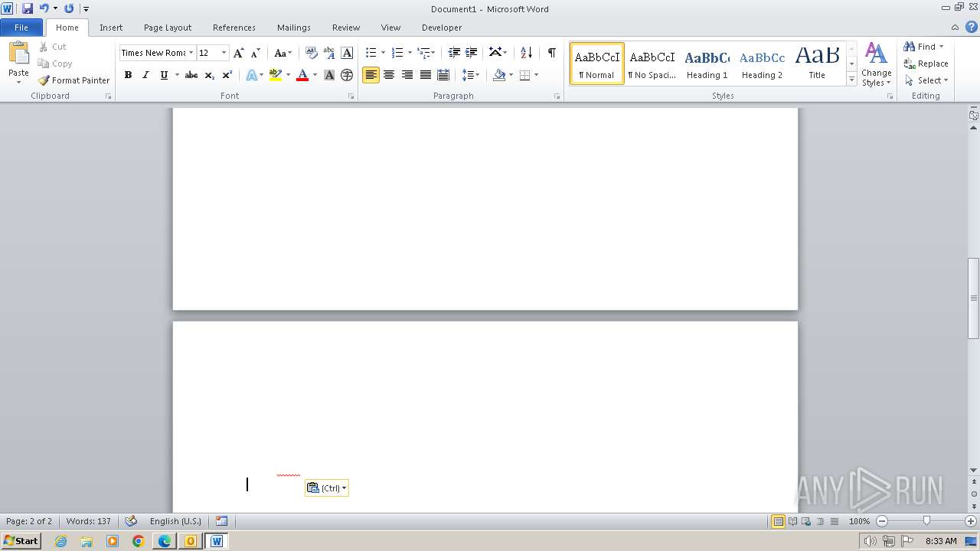Open Word Help question mark icon

click(x=972, y=27)
